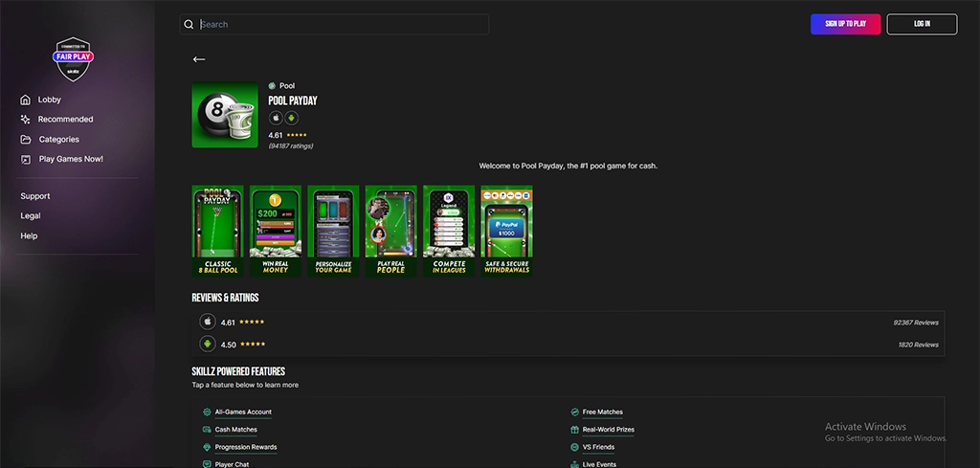Open the Win Real Money screenshot

point(276,232)
